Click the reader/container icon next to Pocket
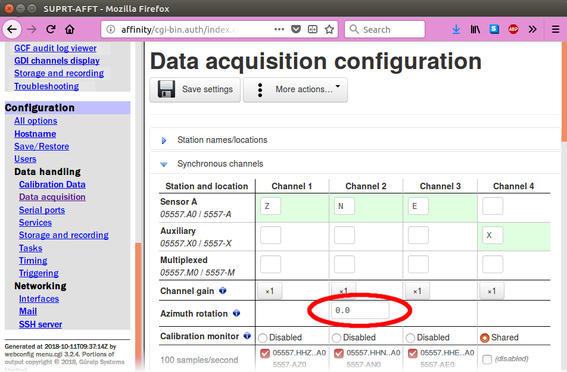The height and width of the screenshot is (372, 567). click(x=312, y=29)
